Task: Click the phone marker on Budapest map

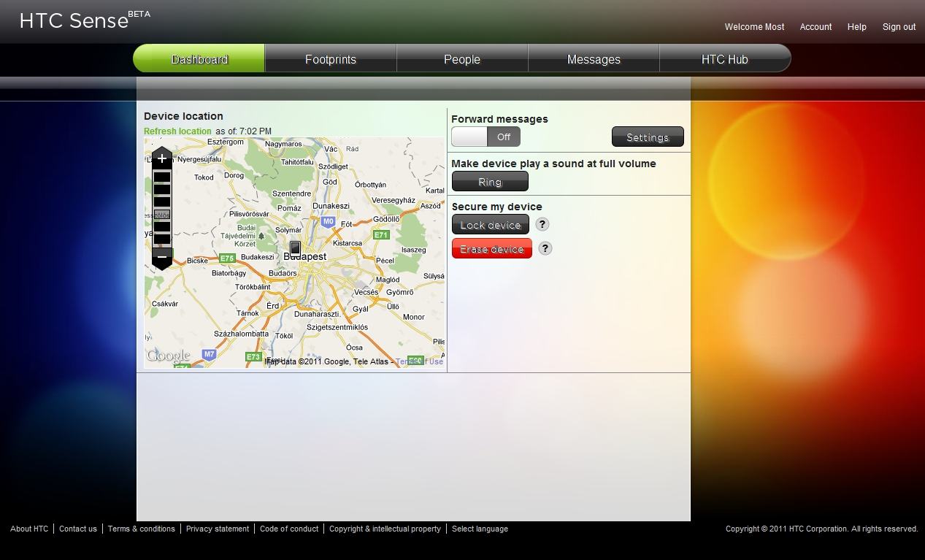Action: click(x=295, y=248)
